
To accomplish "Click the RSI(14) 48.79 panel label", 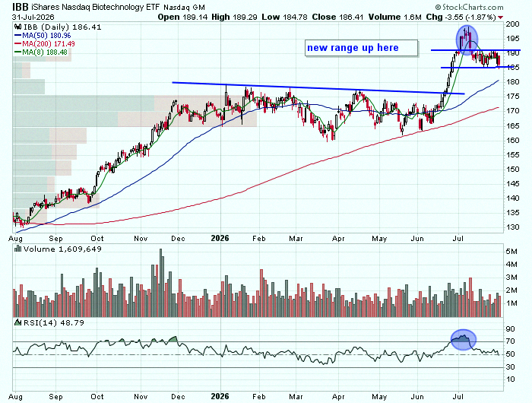I will pyautogui.click(x=54, y=322).
